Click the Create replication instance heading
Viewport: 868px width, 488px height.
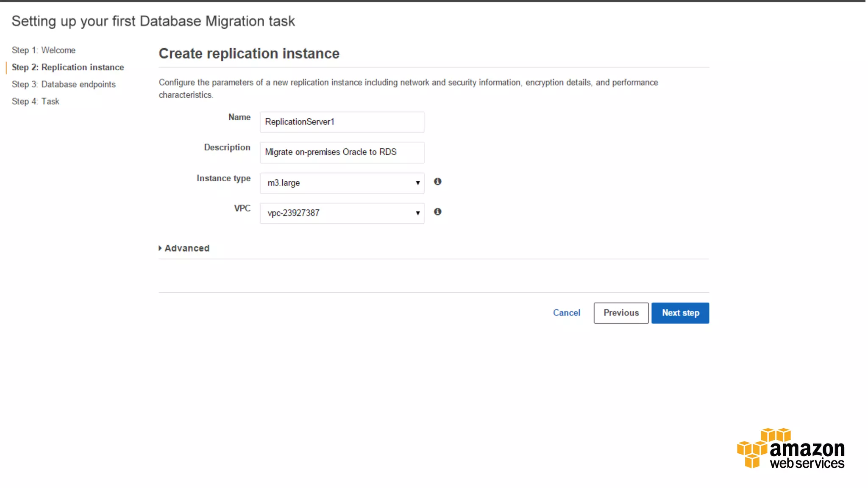(249, 54)
